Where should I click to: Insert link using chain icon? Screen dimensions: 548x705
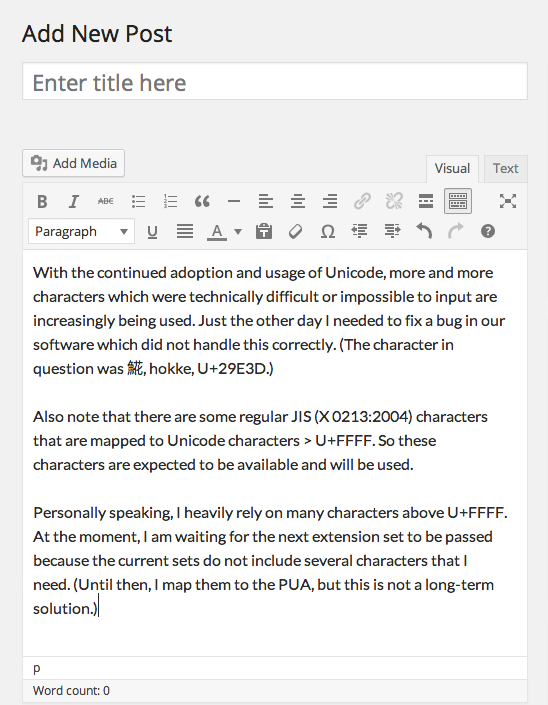pyautogui.click(x=362, y=201)
